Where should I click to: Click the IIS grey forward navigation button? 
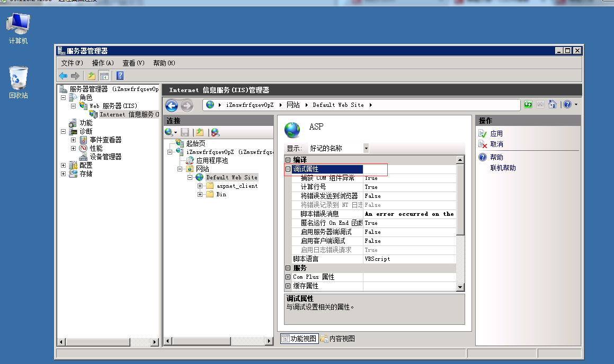click(187, 105)
